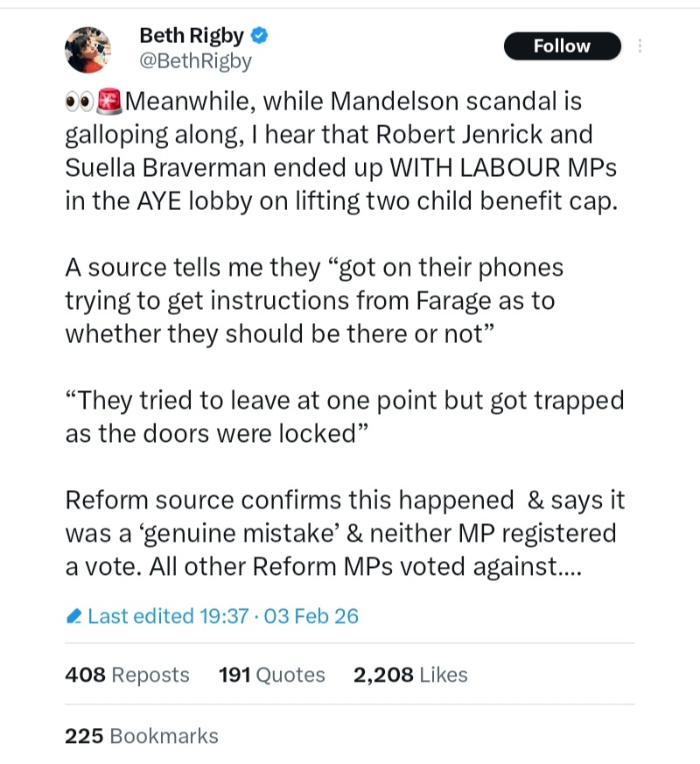This screenshot has width=700, height=764.
Task: Open the @BethRigby handle link
Action: pyautogui.click(x=195, y=60)
